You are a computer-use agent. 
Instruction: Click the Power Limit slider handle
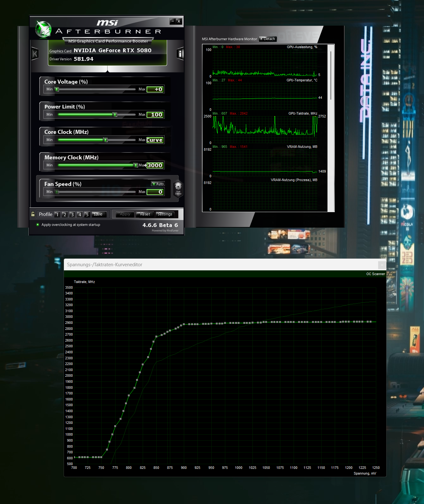tap(115, 115)
